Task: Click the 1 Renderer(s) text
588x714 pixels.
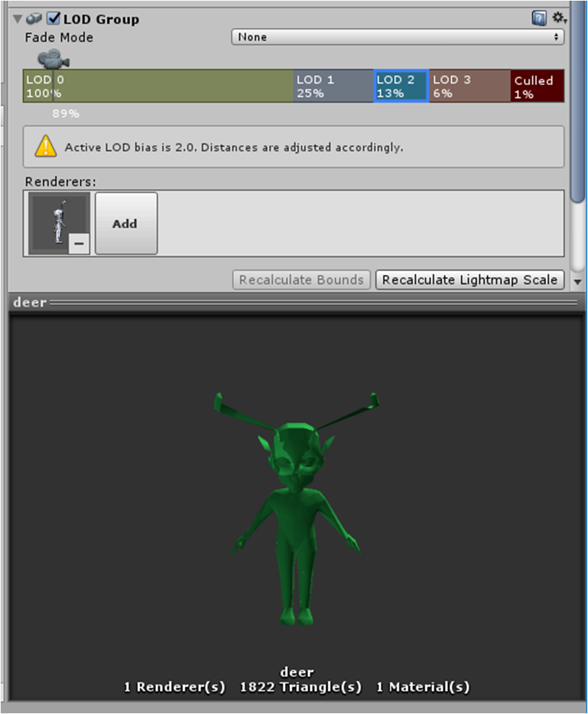Action: 175,687
